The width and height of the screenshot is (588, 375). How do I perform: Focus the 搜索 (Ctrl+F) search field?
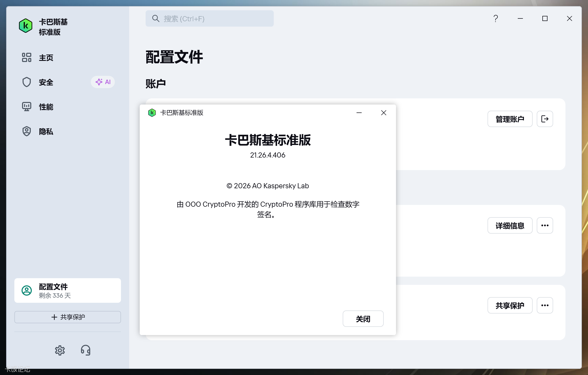[210, 18]
